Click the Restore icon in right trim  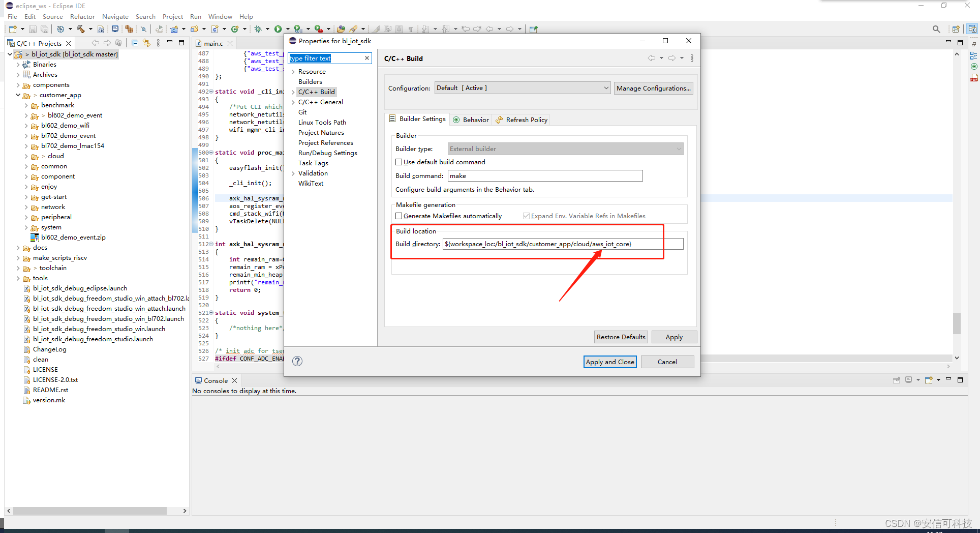coord(974,44)
